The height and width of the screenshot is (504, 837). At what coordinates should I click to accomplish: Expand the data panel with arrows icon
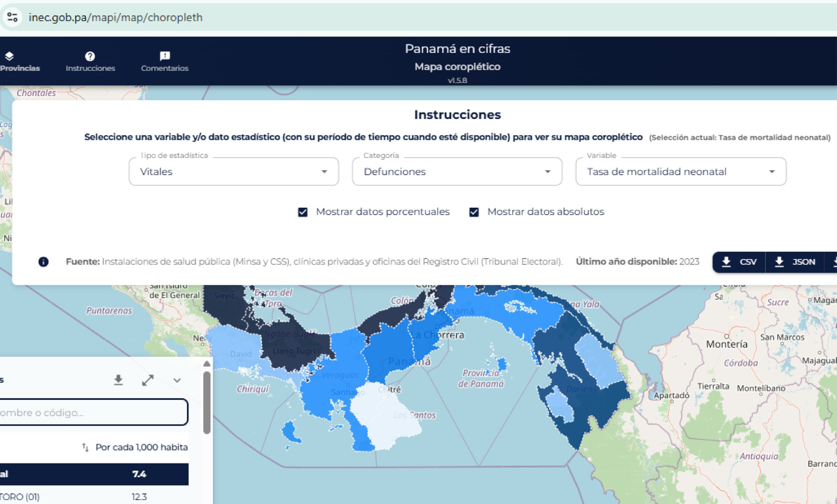tap(148, 380)
